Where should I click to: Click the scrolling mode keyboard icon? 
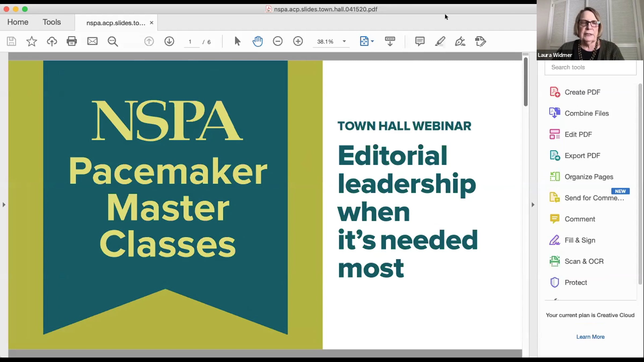coord(390,42)
